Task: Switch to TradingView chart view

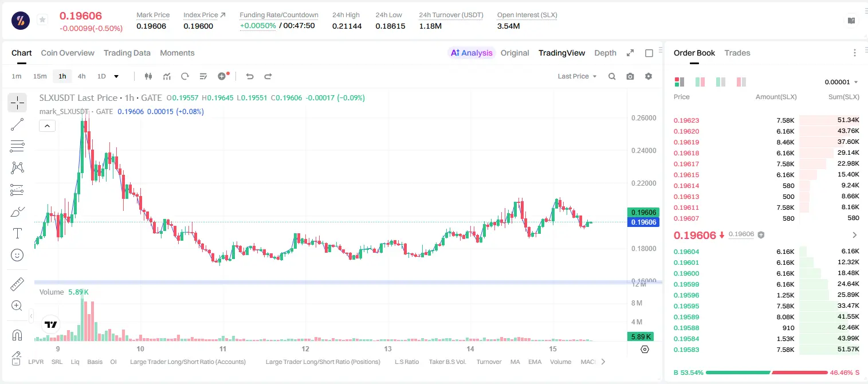Action: pos(562,53)
